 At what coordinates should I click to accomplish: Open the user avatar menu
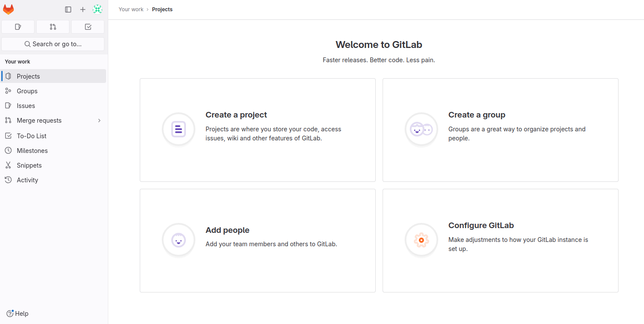click(97, 10)
